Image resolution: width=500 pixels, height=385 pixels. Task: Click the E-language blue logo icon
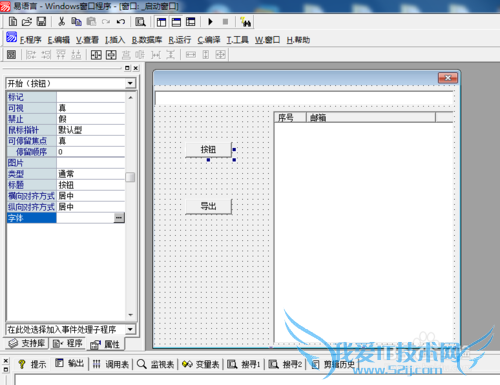point(11,37)
